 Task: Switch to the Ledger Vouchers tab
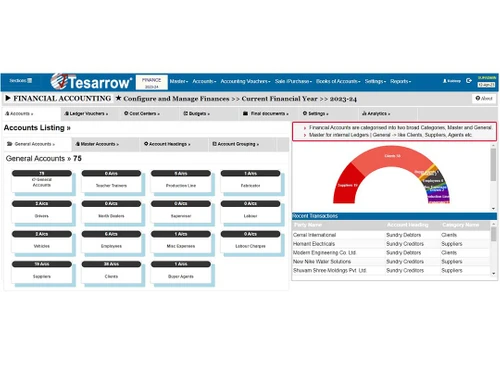(x=90, y=114)
